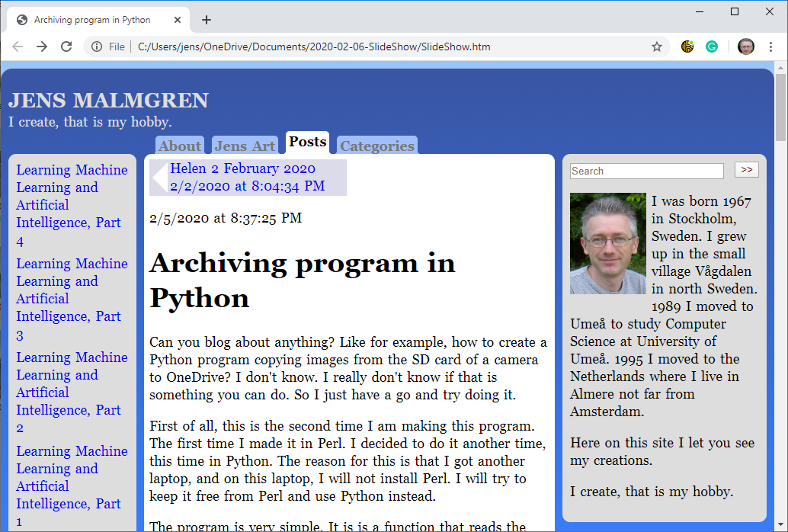
Task: Open Helen 2 February 2020 post link
Action: [243, 168]
